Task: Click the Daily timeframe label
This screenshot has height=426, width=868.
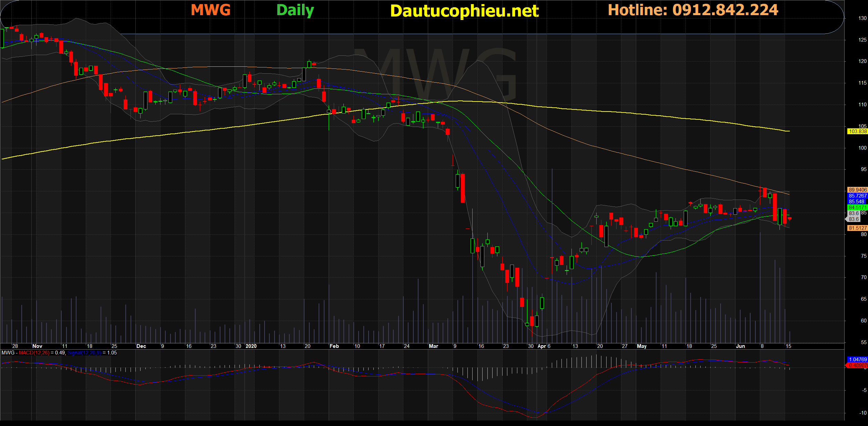Action: pyautogui.click(x=295, y=10)
